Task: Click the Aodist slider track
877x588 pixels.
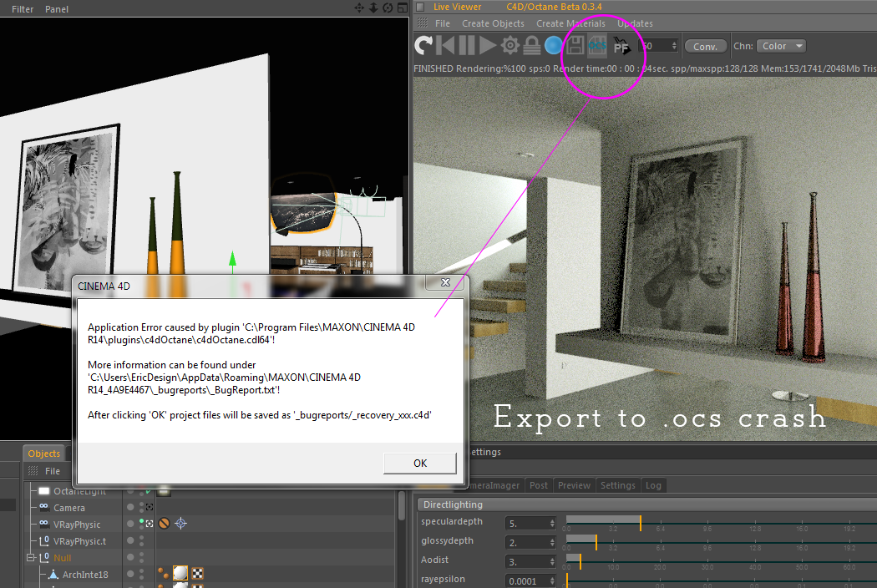Action: tap(721, 562)
